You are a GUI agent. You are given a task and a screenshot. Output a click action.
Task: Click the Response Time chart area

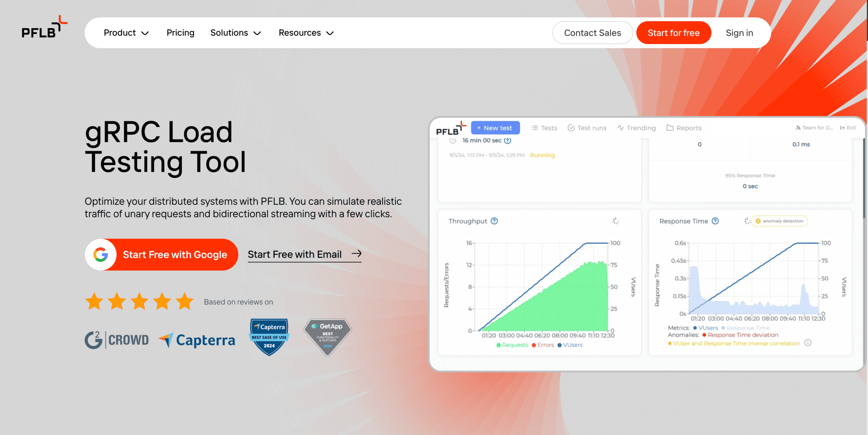coord(754,278)
